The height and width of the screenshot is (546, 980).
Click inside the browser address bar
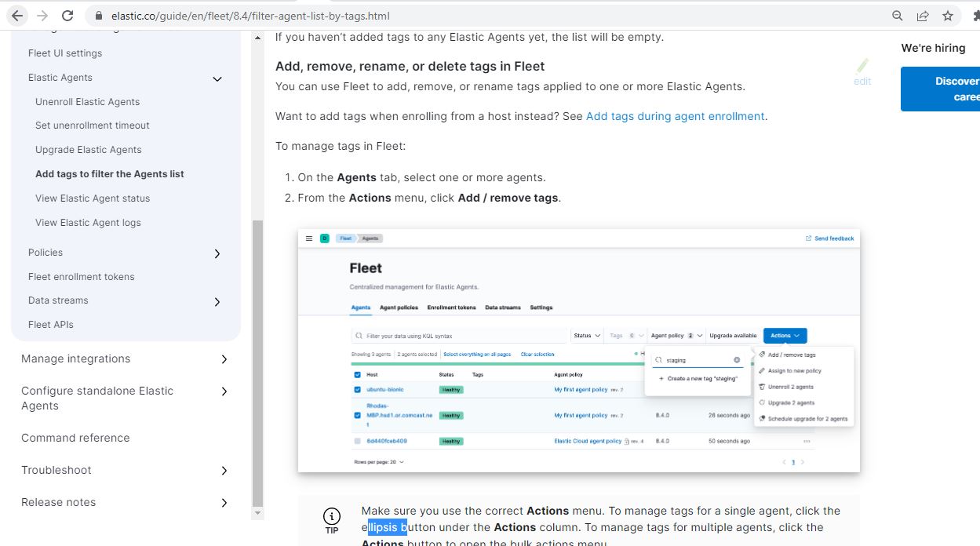(x=314, y=14)
